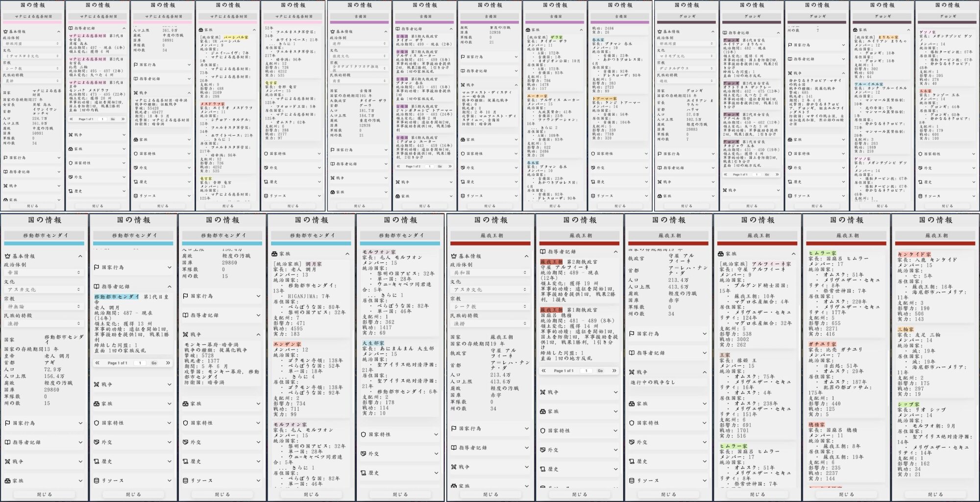980x502 pixels.
Task: Open the 遊牧 ethnic trait dropdown
Action: pos(686,81)
